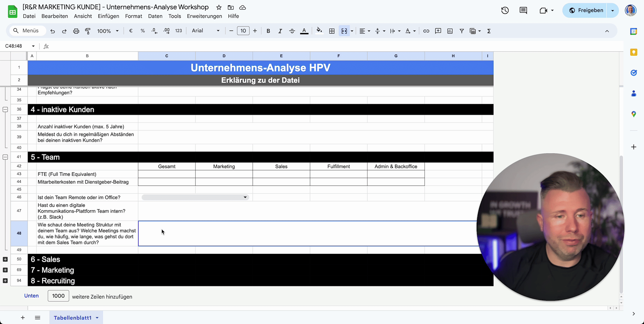The width and height of the screenshot is (644, 324).
Task: Click the strikethrough formatting icon
Action: (292, 31)
